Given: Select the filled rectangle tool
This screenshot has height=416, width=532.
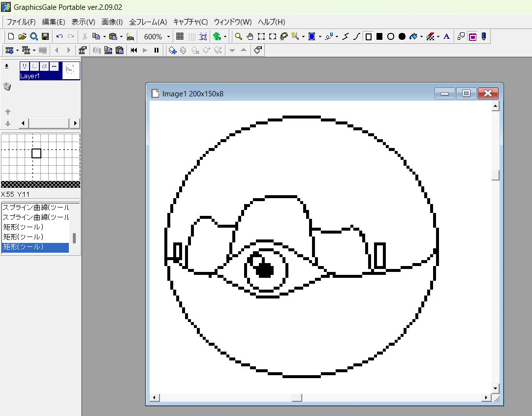Looking at the screenshot, I should pyautogui.click(x=379, y=36).
